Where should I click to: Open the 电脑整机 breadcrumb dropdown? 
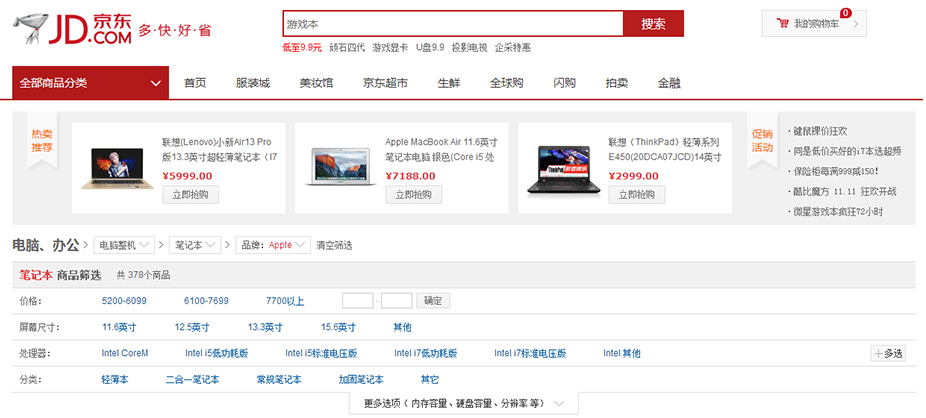point(125,245)
